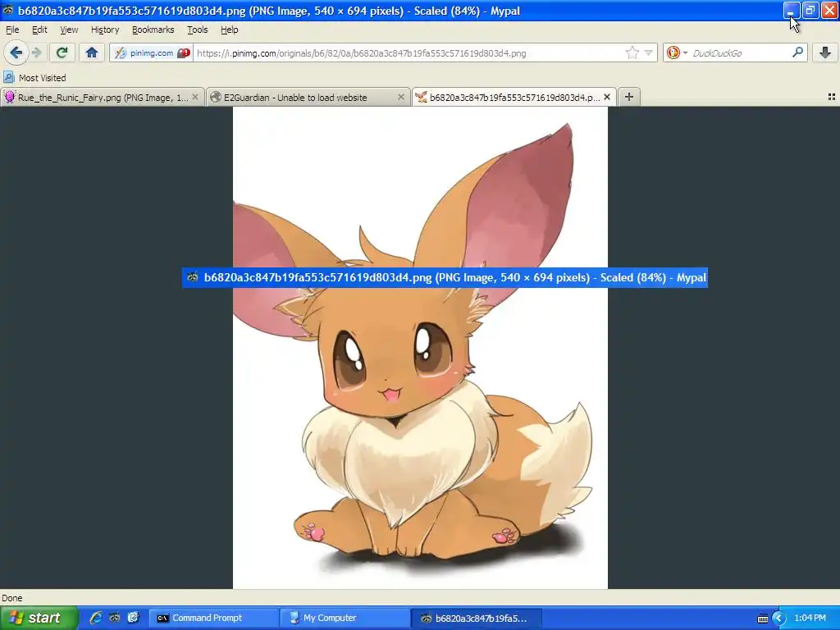Close the E2Guardian tab

tap(400, 97)
